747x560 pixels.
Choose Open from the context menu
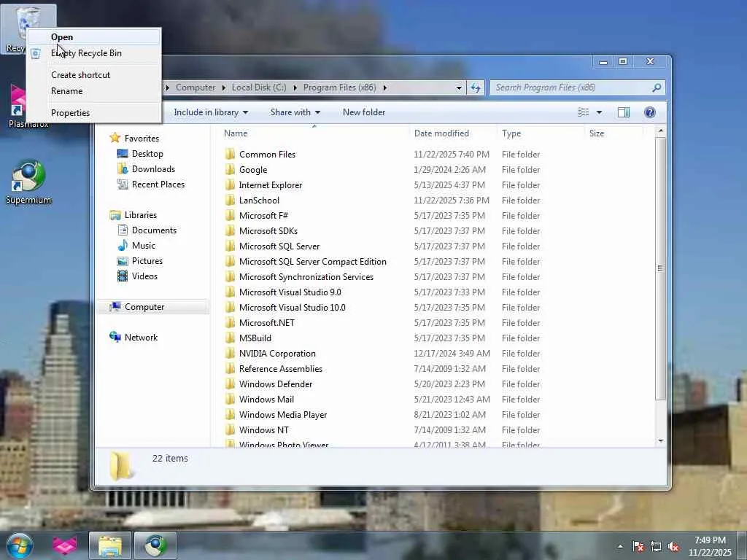click(93, 37)
